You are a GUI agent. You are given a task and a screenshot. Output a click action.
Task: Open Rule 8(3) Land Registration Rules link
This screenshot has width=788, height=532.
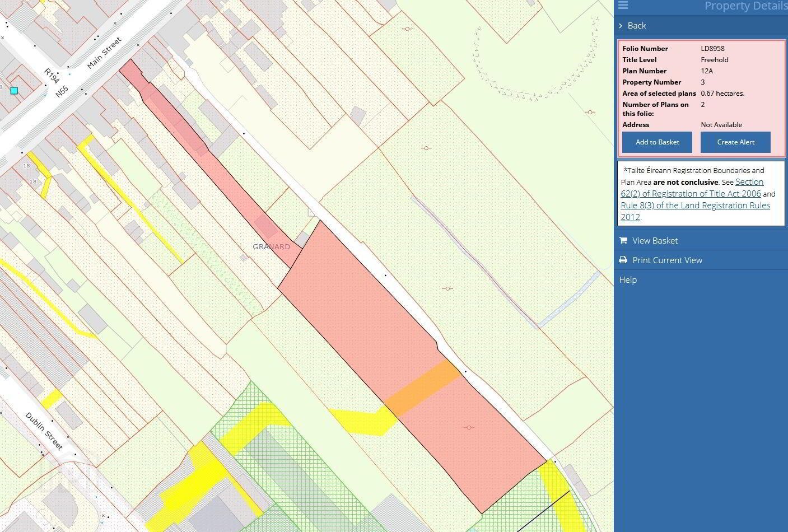coord(695,211)
